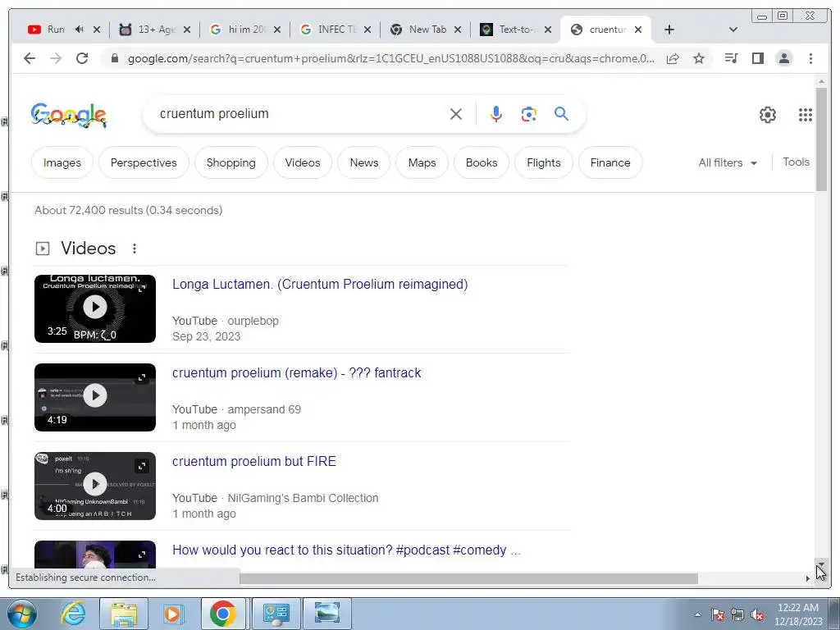Bookmark this page with the star
The height and width of the screenshot is (630, 840).
click(699, 58)
